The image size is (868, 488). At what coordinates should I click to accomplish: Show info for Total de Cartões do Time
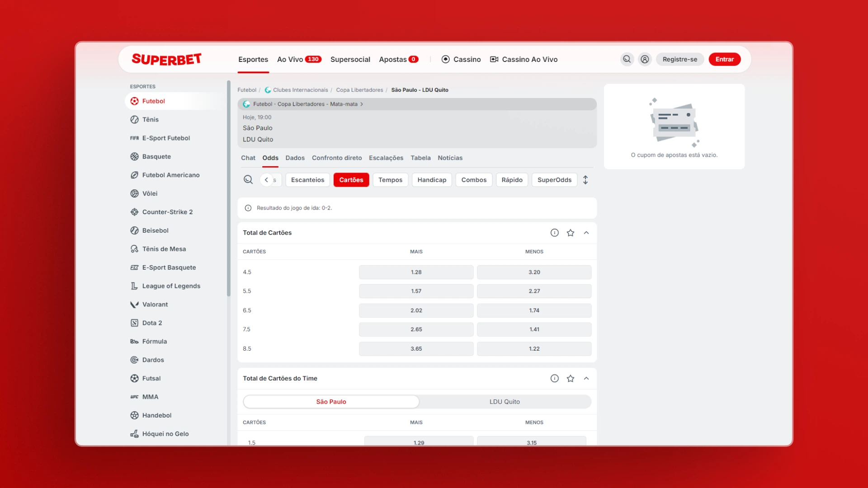[555, 379]
